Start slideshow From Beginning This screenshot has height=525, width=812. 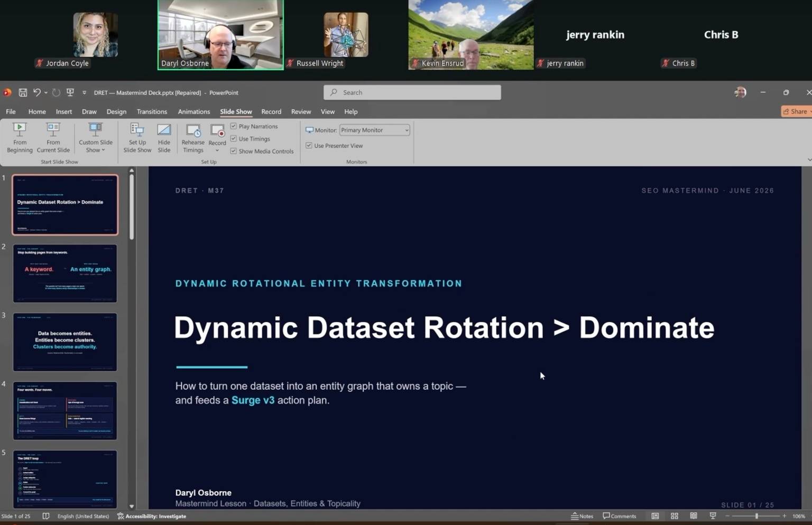coord(20,138)
